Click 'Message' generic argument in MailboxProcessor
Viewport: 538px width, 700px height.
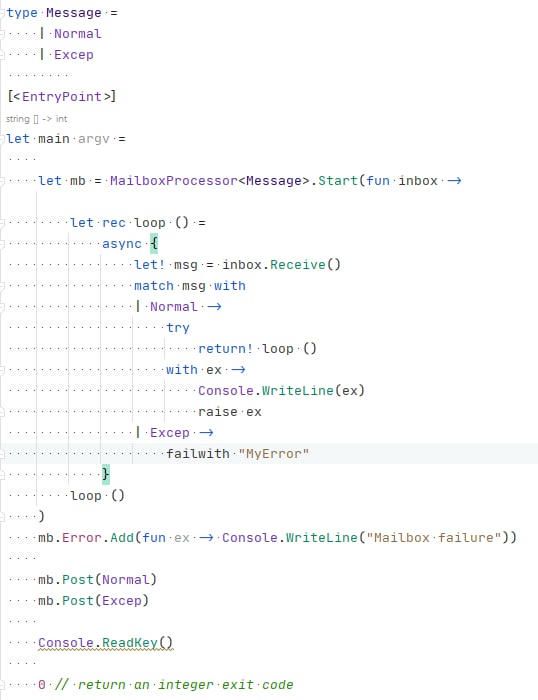(x=274, y=181)
